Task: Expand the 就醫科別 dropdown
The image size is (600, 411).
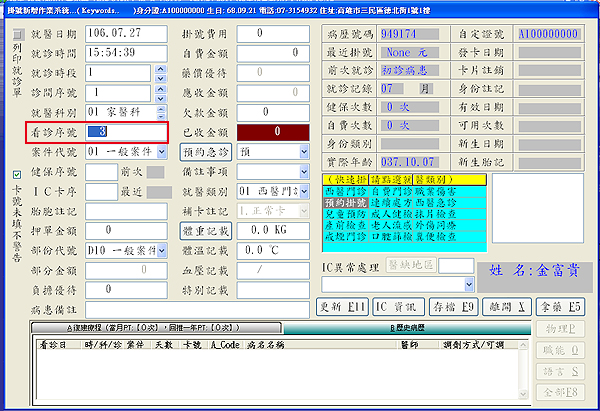Action: click(160, 110)
